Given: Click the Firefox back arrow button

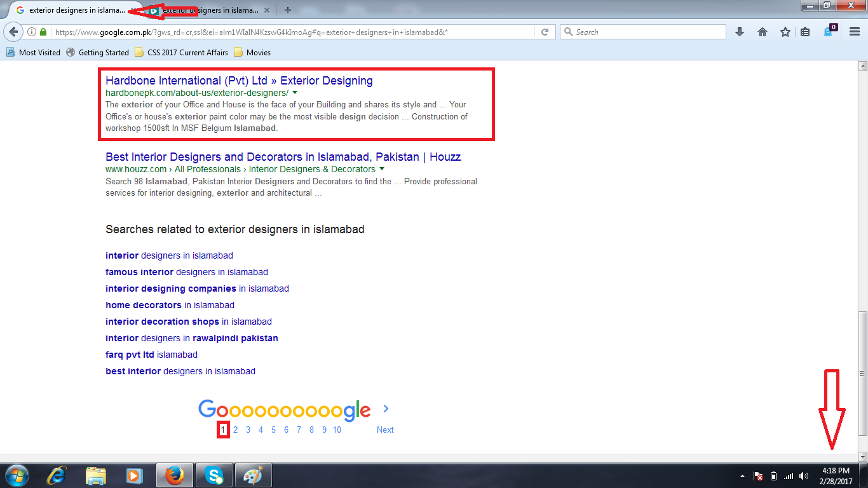Looking at the screenshot, I should 14,32.
